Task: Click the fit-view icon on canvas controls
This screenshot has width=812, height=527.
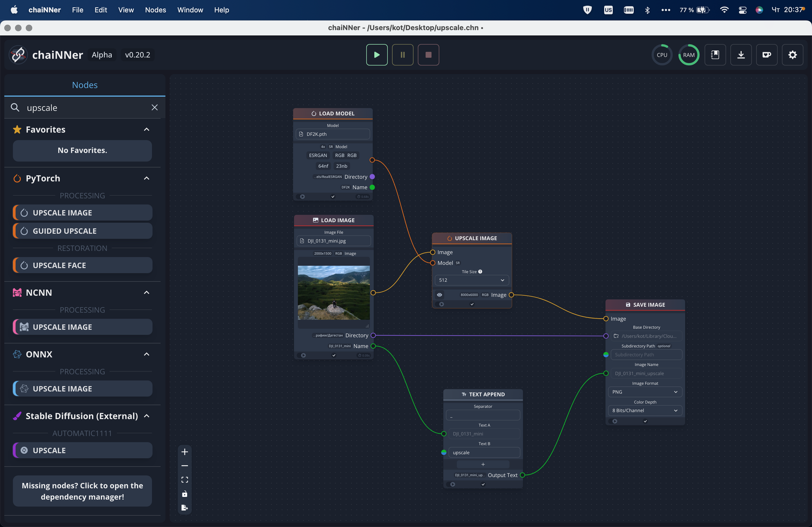Action: click(185, 479)
